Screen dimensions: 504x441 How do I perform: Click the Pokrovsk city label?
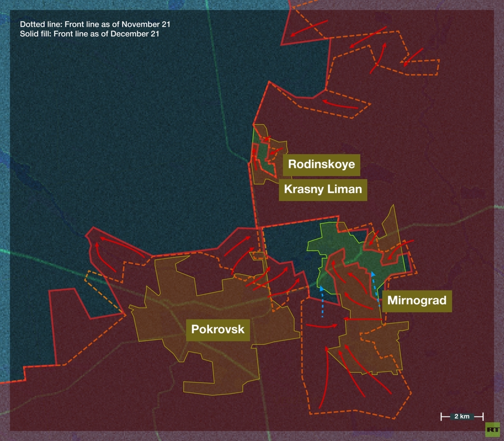pos(218,329)
